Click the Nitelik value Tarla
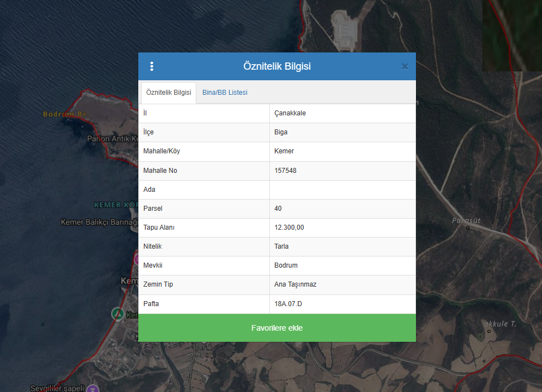This screenshot has height=392, width=542. pyautogui.click(x=282, y=246)
